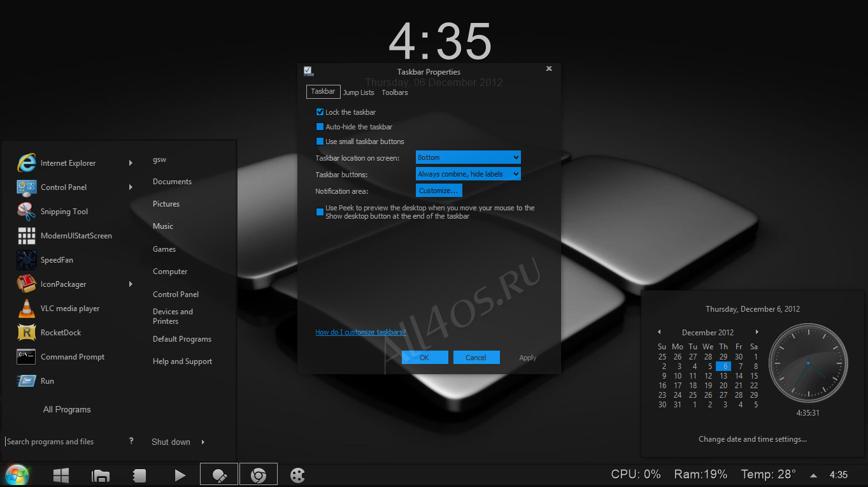Open ModernUIStartScreen grid icon
The height and width of the screenshot is (487, 868).
pyautogui.click(x=26, y=236)
